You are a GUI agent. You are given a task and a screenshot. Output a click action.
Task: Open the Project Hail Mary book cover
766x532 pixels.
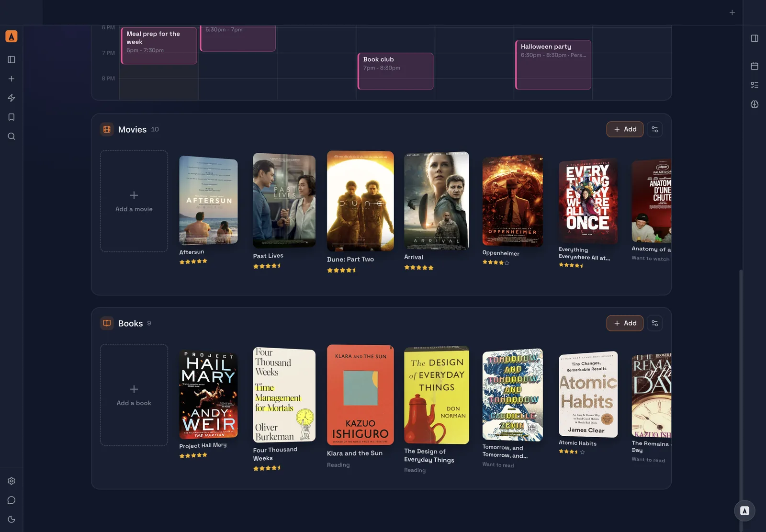click(208, 395)
